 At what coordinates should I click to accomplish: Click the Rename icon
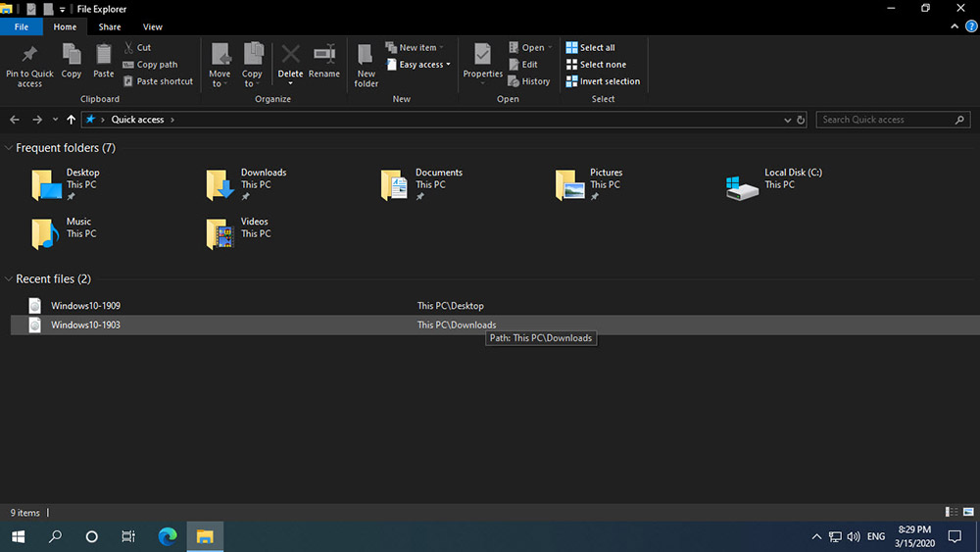coord(324,54)
